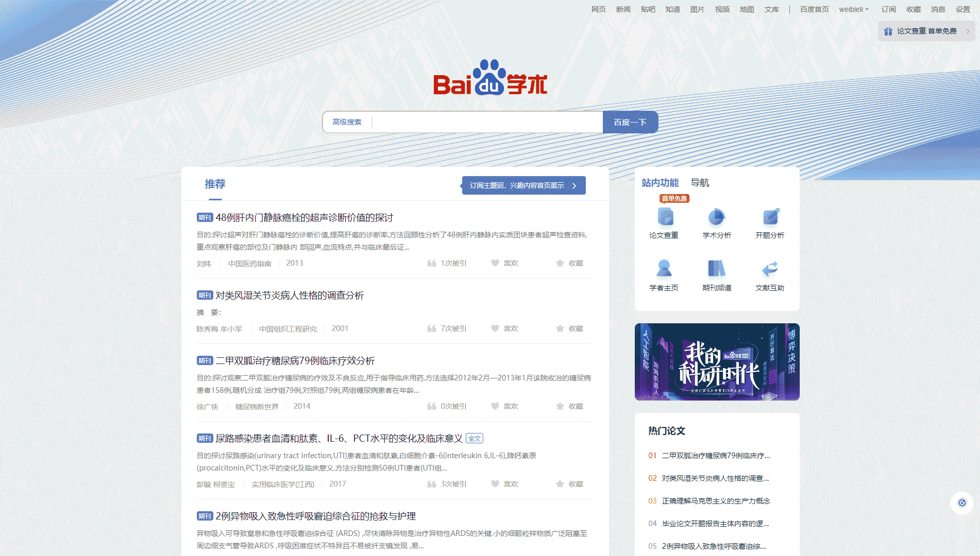Open paper 48例肝内门静脉癌栓的超声诊断价值的探讨
Screen dimensions: 980x556
click(x=304, y=218)
